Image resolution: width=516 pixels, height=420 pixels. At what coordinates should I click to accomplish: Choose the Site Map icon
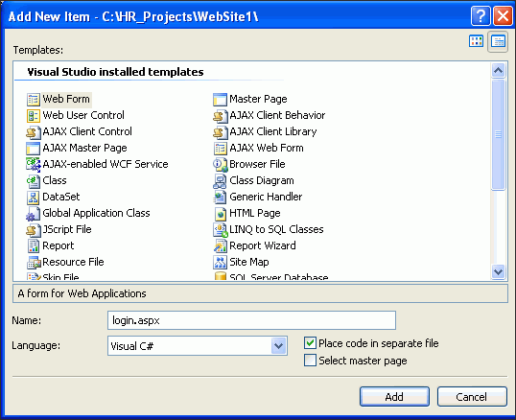pyautogui.click(x=220, y=263)
